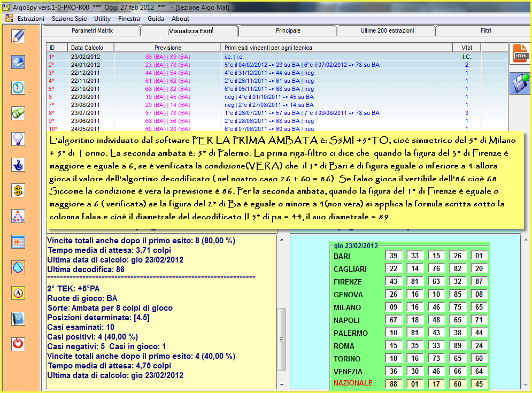
Task: Click the blue crossed-fingers lottery icon
Action: (x=18, y=165)
